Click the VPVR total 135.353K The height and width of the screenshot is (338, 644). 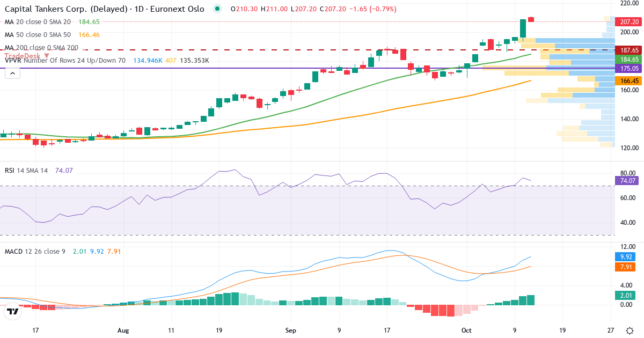tap(194, 61)
